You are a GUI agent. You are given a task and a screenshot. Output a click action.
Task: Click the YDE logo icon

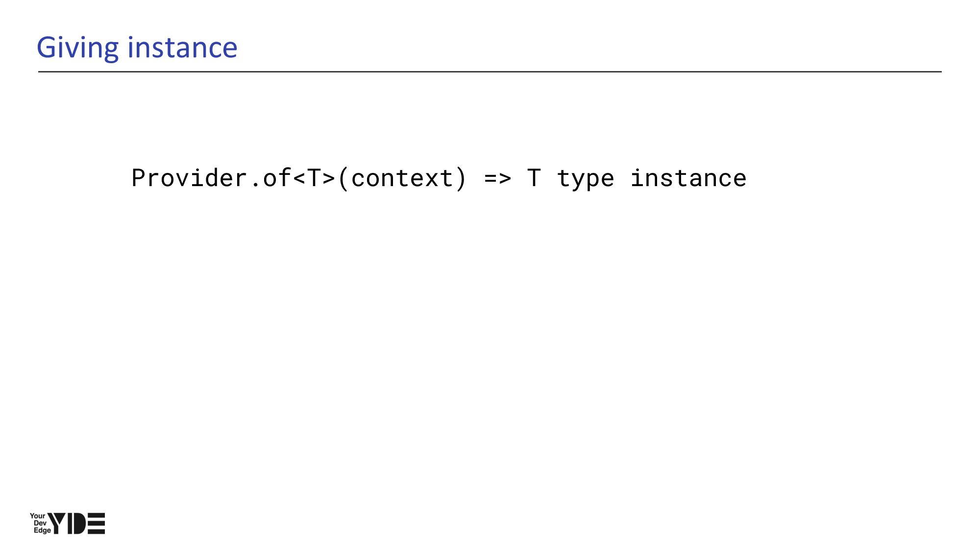(x=67, y=523)
